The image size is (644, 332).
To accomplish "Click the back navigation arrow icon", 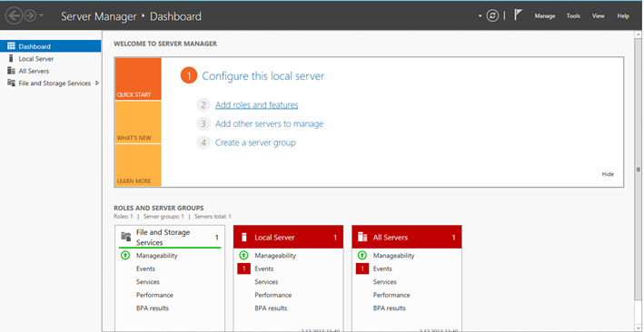I will 14,16.
